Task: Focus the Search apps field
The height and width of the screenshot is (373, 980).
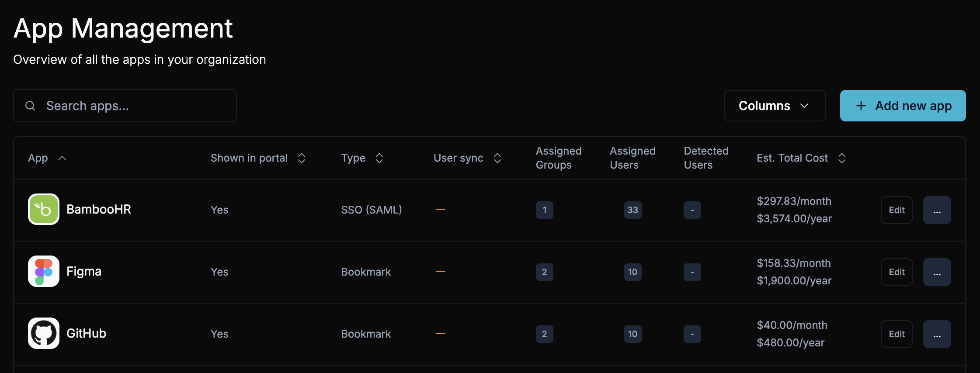Action: (x=125, y=106)
